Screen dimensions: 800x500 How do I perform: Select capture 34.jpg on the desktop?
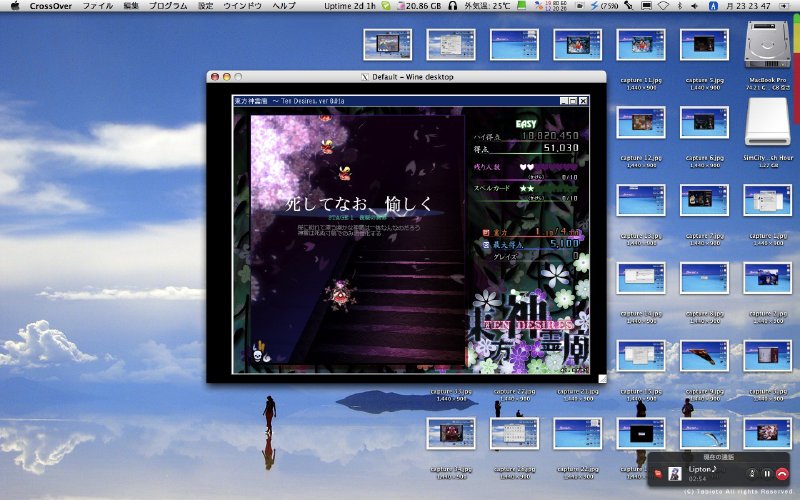point(451,433)
